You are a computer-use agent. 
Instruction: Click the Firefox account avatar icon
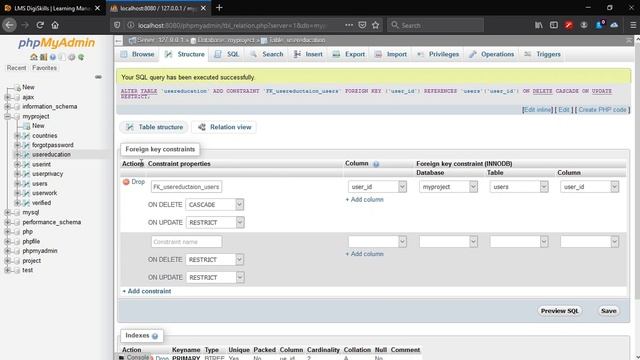(584, 25)
